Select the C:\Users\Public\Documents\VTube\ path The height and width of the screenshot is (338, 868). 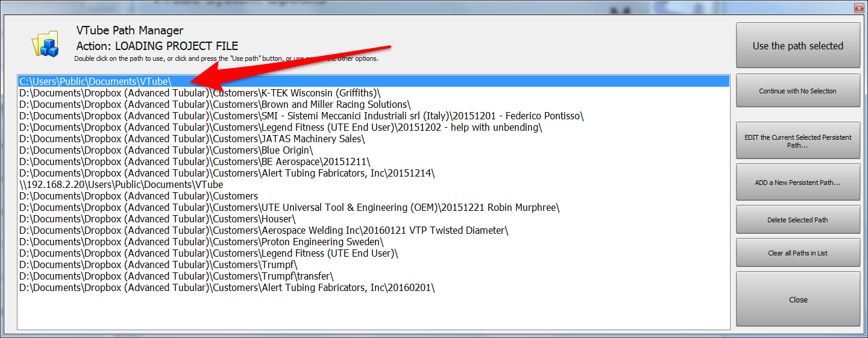(96, 81)
